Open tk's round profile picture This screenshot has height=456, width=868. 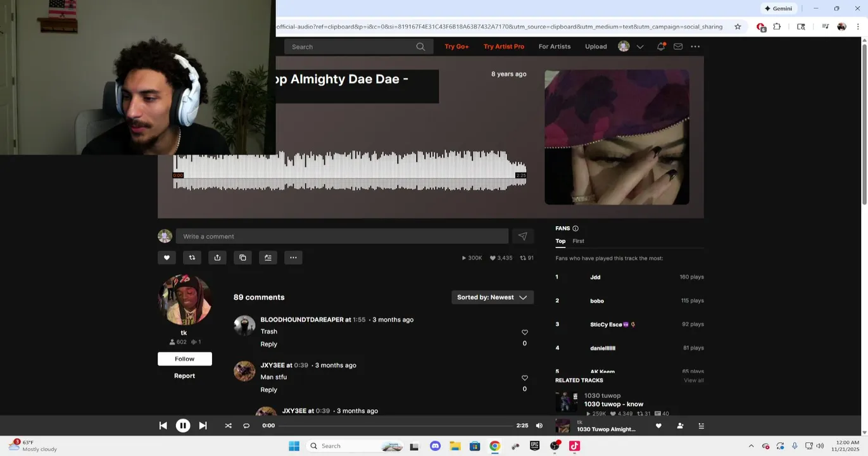184,301
